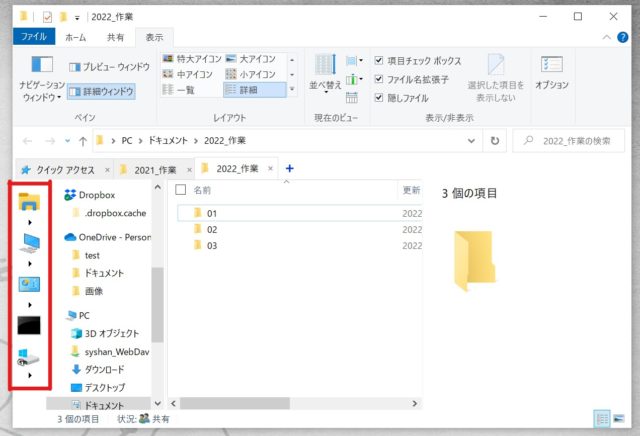Expand the arrow below the folder icon in left strip

tap(30, 221)
